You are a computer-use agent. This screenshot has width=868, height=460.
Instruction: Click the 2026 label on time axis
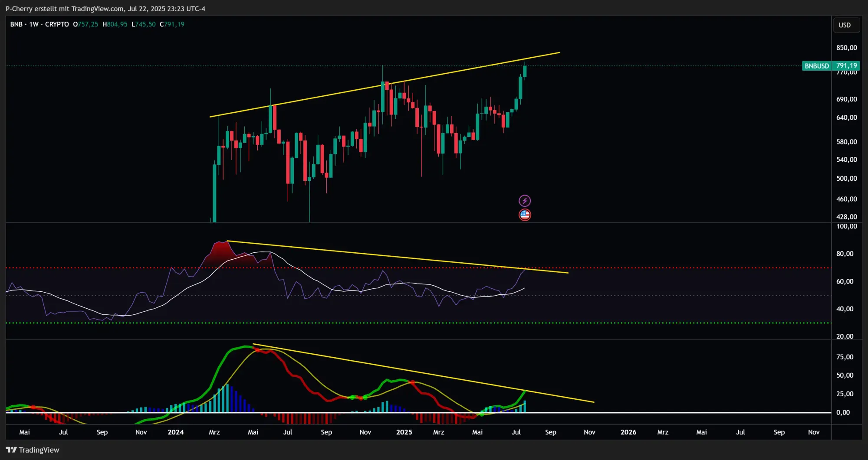tap(628, 432)
